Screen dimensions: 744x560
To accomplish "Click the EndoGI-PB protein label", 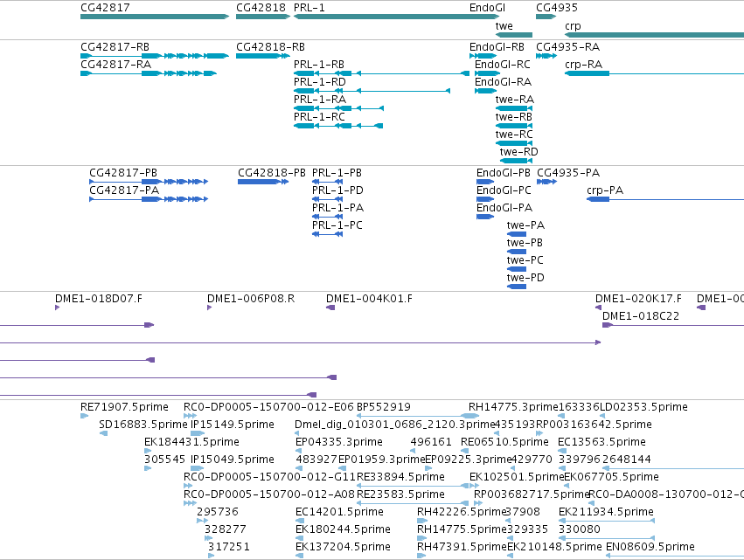I will [504, 173].
